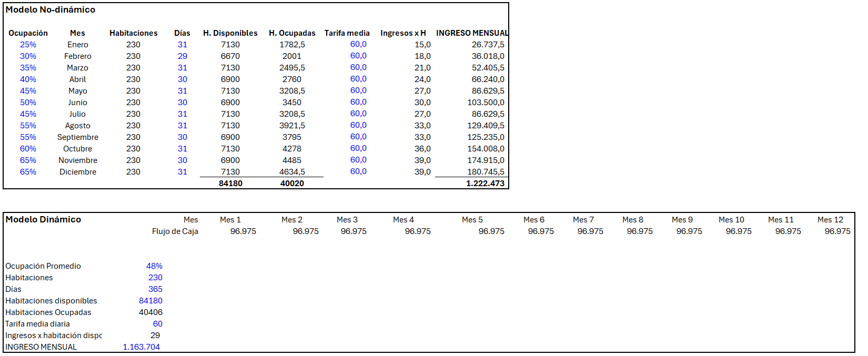Select the 103.500,0 monthly income cell
The height and width of the screenshot is (356, 868).
486,103
